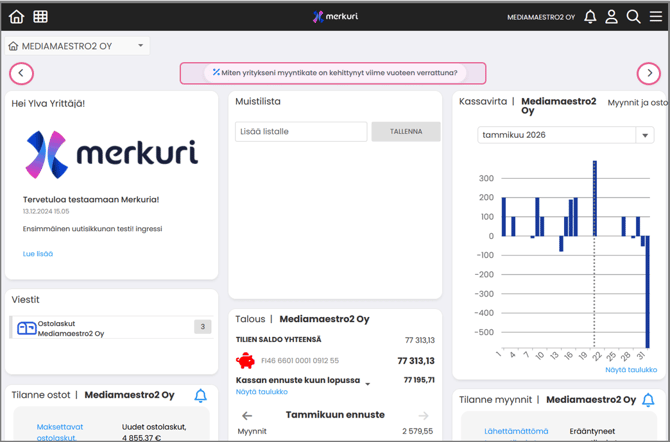Open the user profile icon

[611, 17]
